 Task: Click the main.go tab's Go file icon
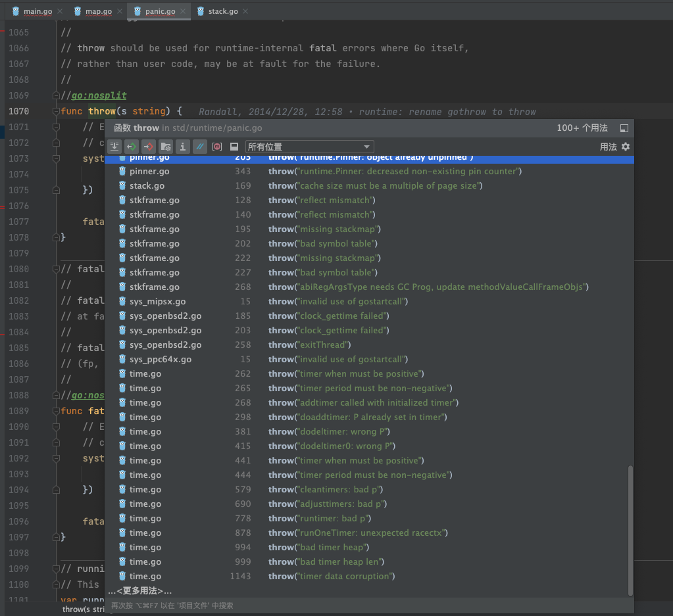click(16, 11)
